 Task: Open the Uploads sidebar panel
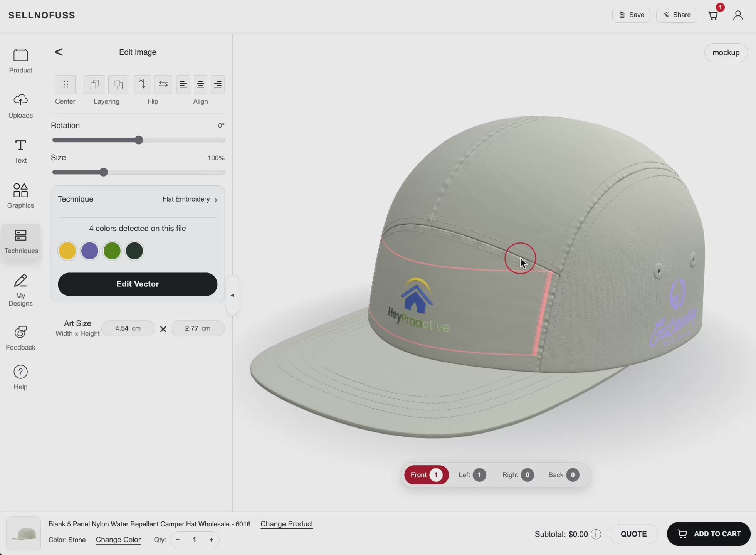(20, 106)
